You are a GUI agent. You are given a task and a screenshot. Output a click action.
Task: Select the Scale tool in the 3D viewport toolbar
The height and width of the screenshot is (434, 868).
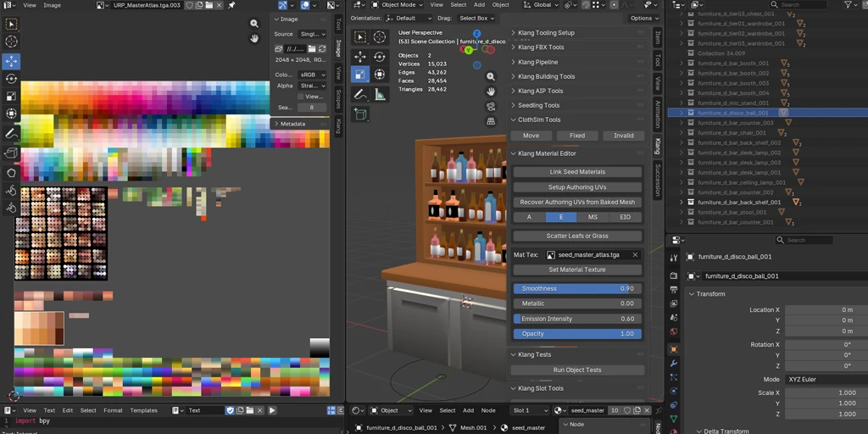(359, 75)
